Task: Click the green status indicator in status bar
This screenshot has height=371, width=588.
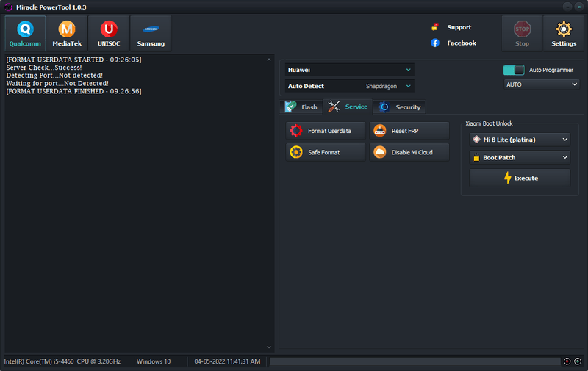Action: tap(578, 361)
